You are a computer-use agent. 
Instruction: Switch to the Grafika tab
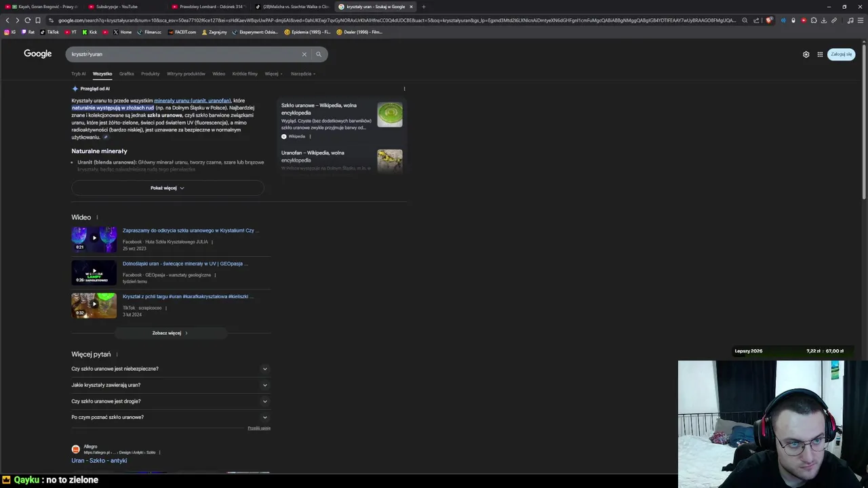click(x=127, y=74)
